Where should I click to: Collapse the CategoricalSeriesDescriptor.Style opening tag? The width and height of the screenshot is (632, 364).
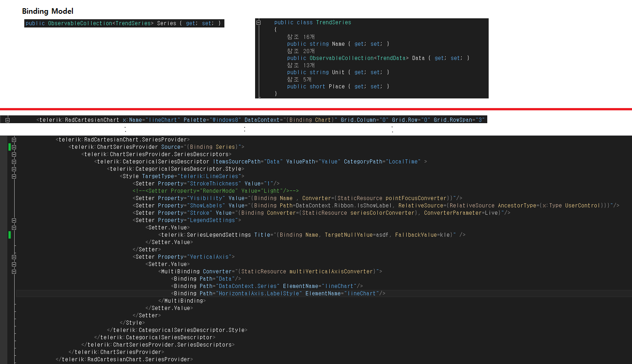pos(14,169)
